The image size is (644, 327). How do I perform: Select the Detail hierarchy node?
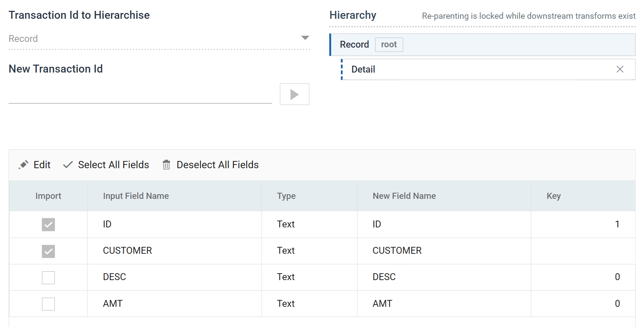488,69
